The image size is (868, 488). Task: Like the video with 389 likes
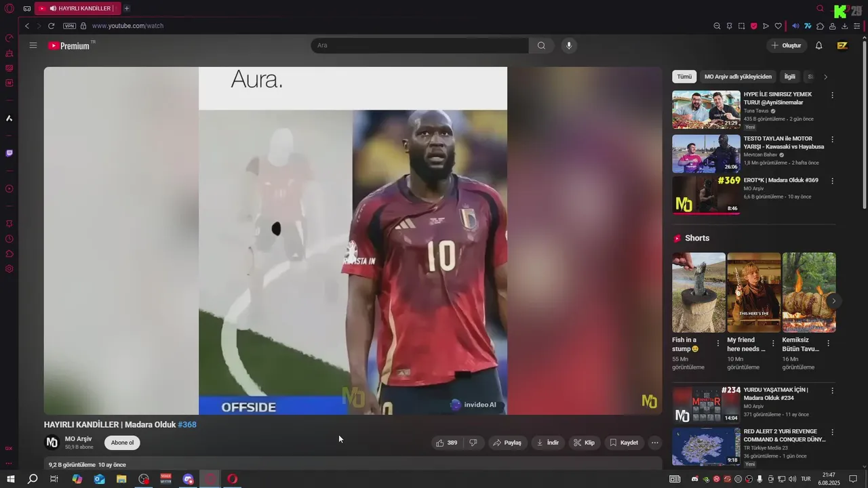click(447, 443)
